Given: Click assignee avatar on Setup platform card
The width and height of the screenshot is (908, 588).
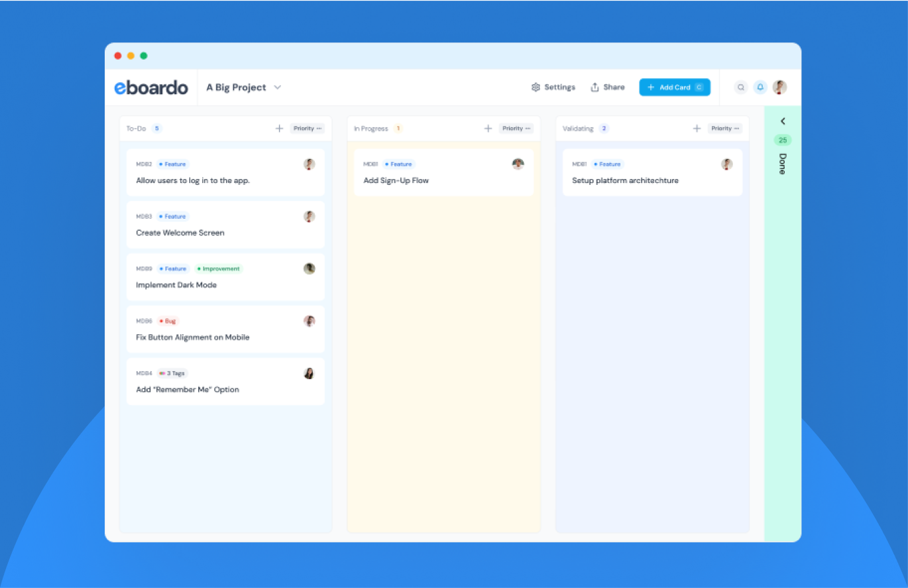Looking at the screenshot, I should point(726,164).
